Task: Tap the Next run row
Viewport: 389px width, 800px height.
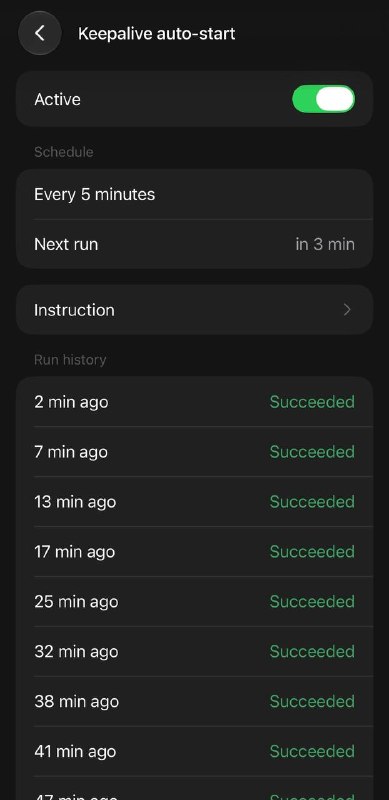Action: point(194,244)
